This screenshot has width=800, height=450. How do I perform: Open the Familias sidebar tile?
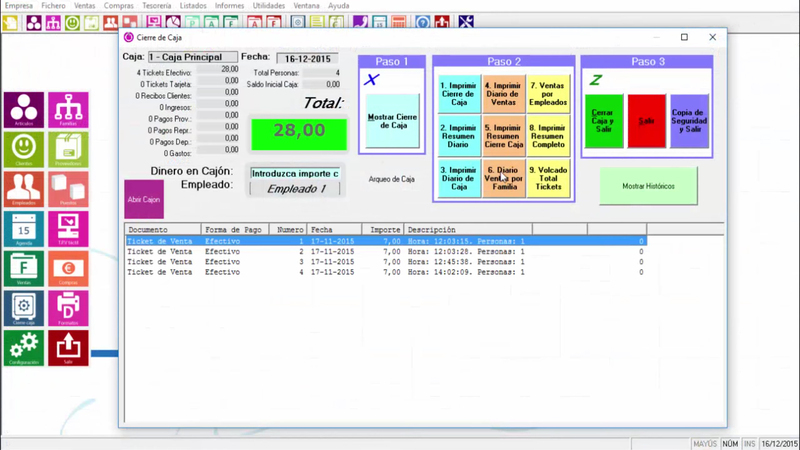pos(68,110)
